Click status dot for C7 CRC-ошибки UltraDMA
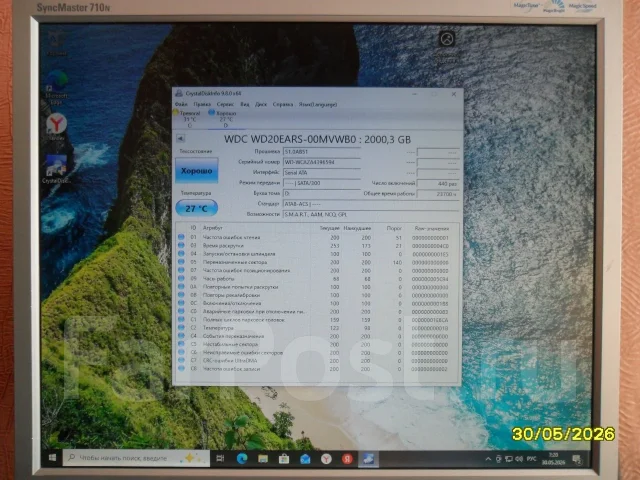Image resolution: width=640 pixels, height=480 pixels. [x=181, y=360]
